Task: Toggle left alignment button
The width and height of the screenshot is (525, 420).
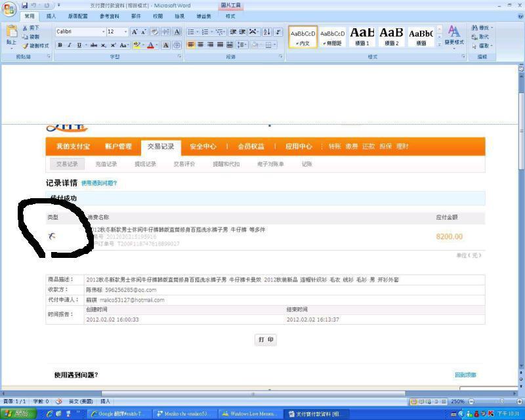Action: pyautogui.click(x=191, y=45)
